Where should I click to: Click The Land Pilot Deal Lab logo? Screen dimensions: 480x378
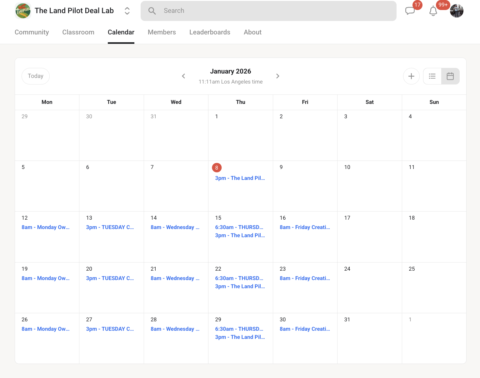click(23, 11)
